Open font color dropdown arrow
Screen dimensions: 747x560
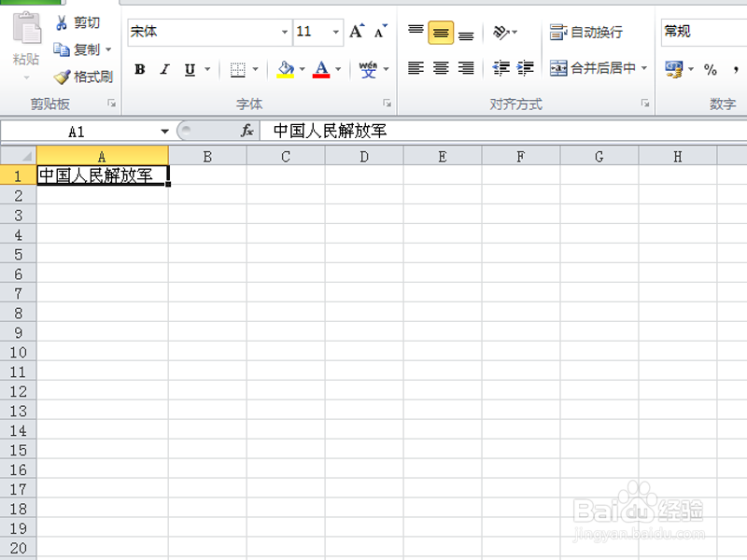pos(338,69)
